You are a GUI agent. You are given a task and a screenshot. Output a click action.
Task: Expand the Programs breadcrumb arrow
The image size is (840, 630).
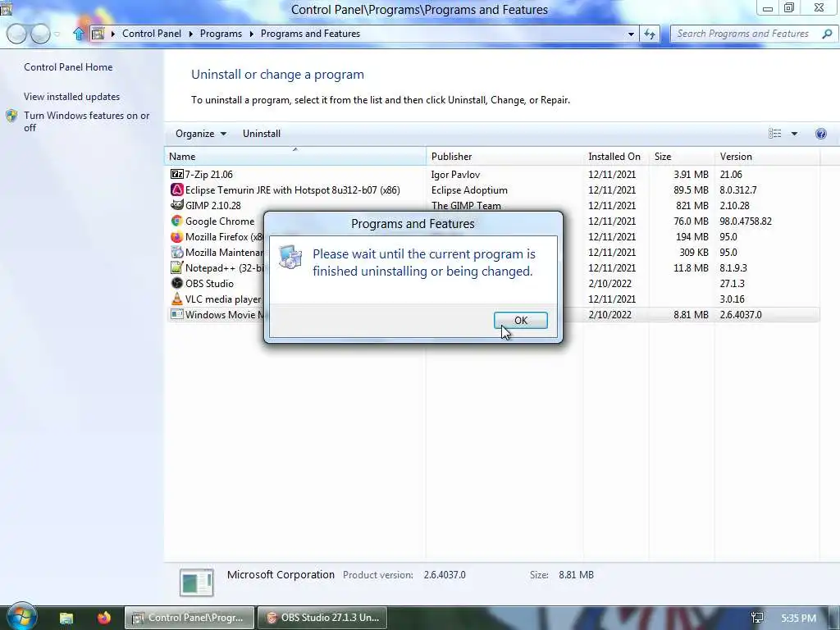click(251, 34)
